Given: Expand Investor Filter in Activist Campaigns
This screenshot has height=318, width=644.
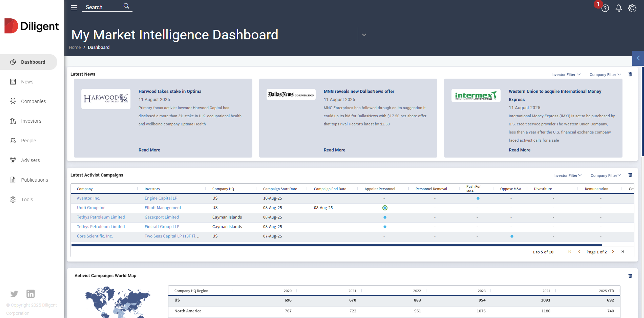Looking at the screenshot, I should 567,175.
